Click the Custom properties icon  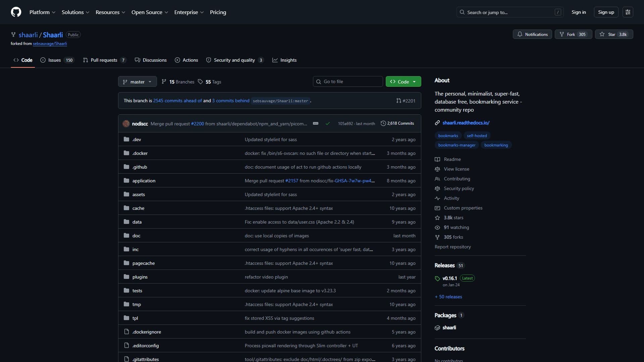click(437, 208)
